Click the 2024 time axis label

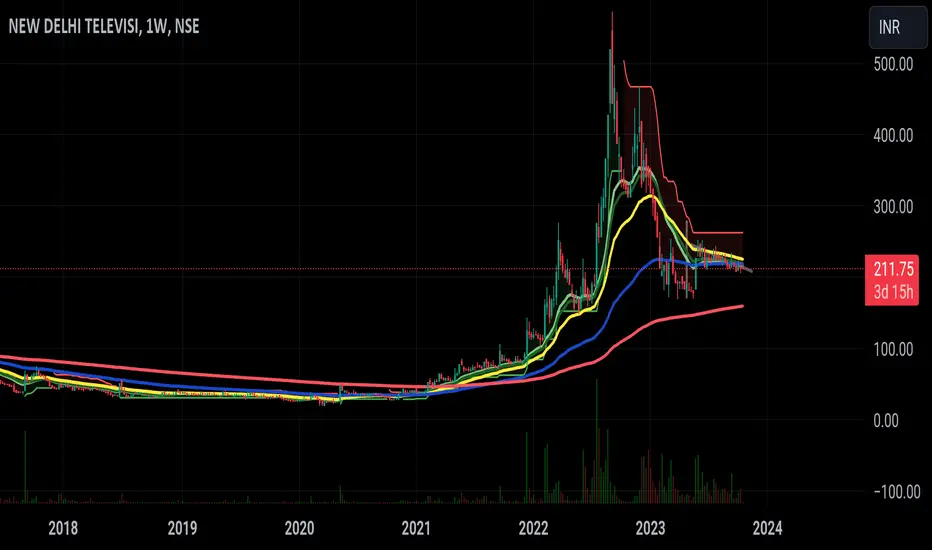pyautogui.click(x=767, y=528)
